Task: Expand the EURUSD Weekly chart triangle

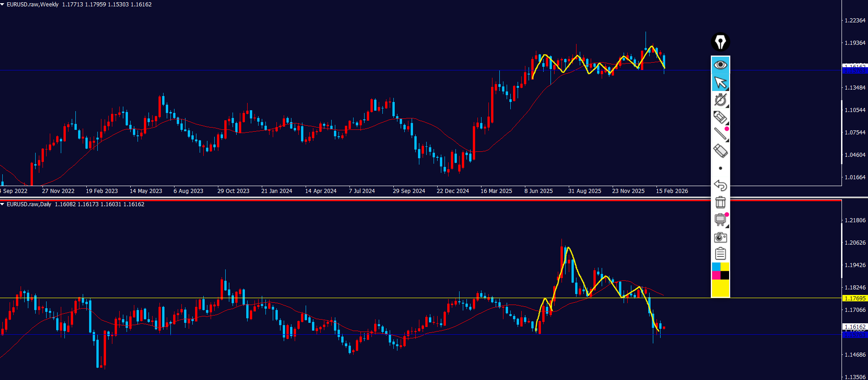Action: [x=3, y=5]
